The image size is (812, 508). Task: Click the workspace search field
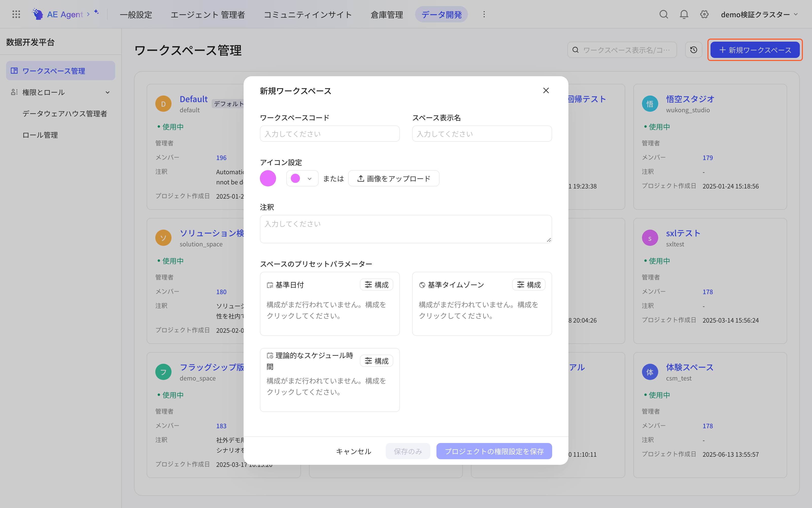point(622,50)
